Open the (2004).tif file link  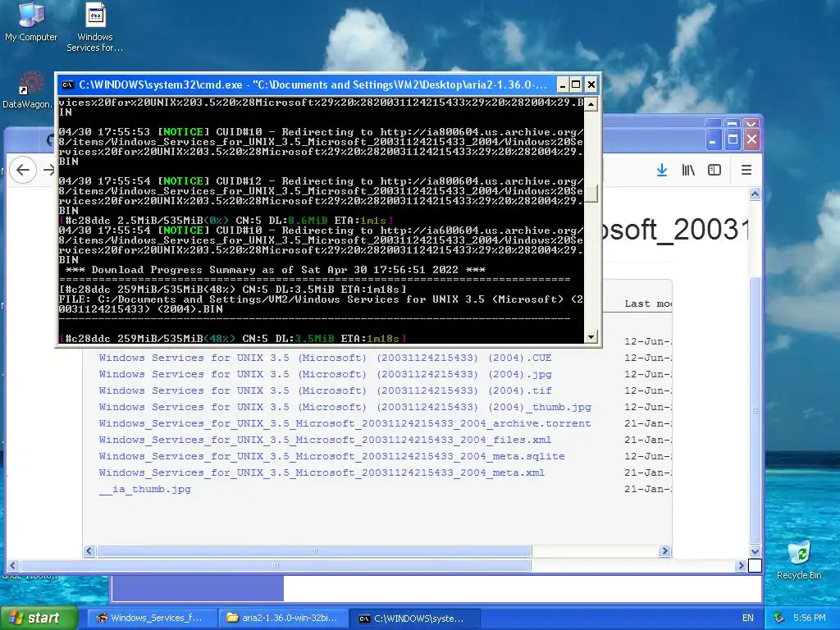(325, 391)
